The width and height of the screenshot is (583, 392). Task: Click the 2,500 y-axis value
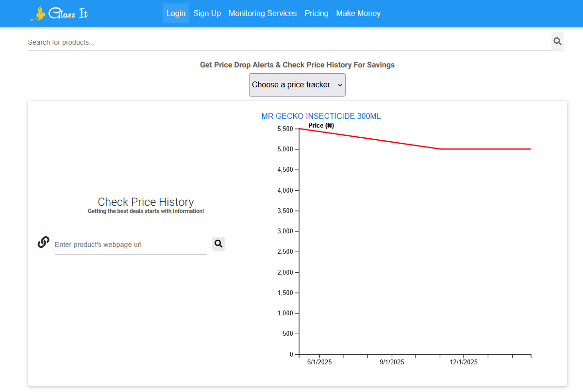(285, 252)
